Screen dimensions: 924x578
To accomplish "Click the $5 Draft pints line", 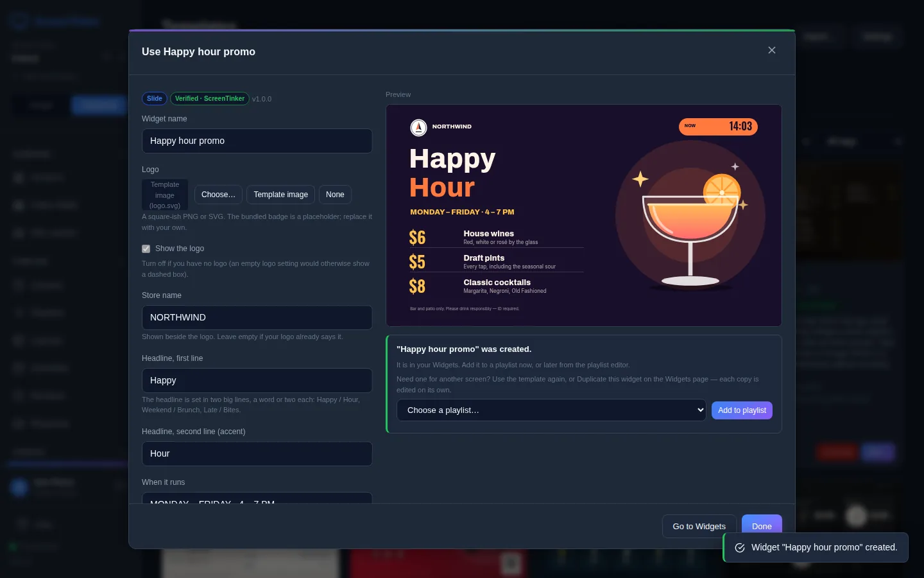I will (x=496, y=262).
